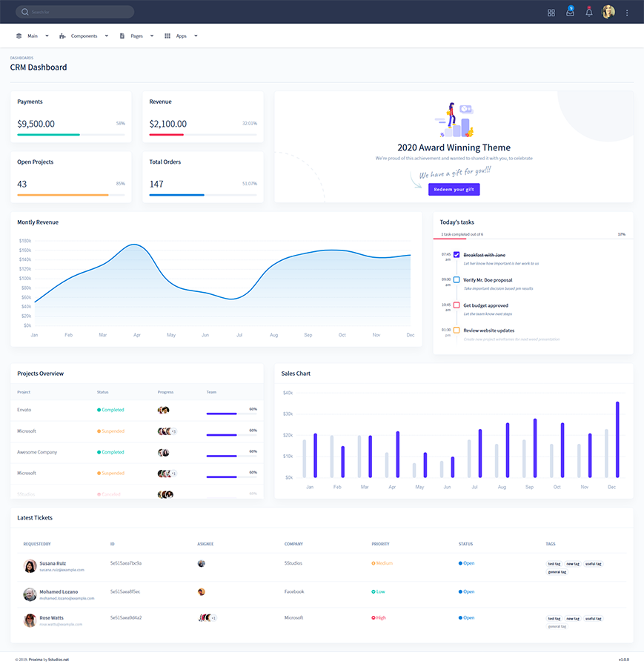Open the vertical dots overflow menu icon
Image resolution: width=644 pixels, height=667 pixels.
(627, 12)
